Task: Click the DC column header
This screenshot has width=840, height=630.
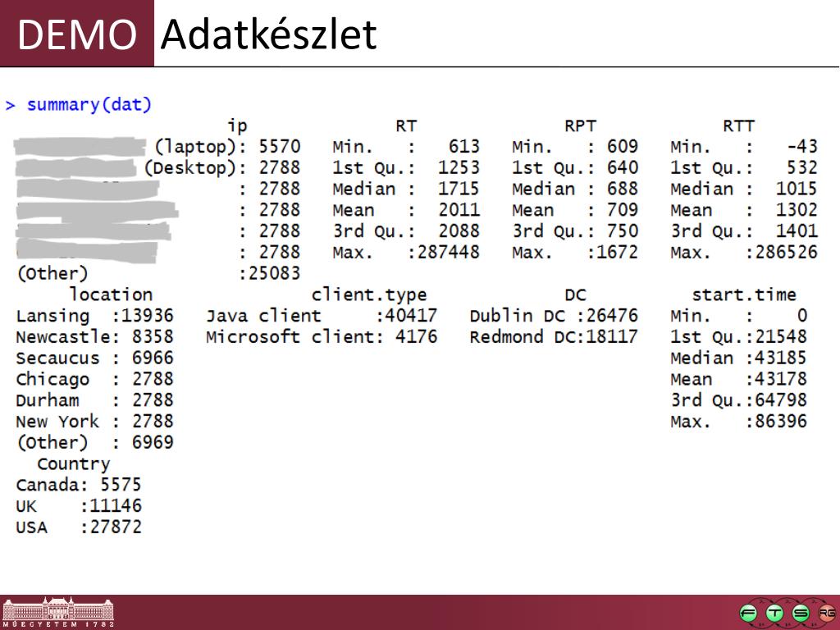Action: (x=575, y=294)
